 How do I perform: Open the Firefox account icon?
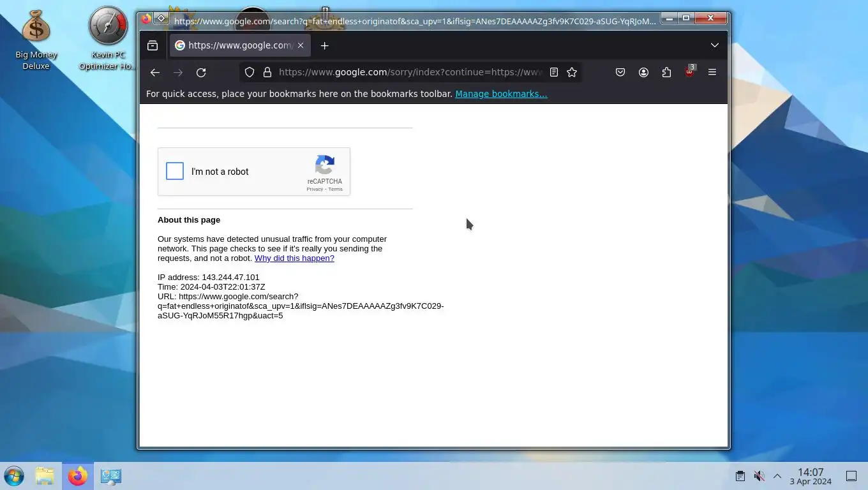coord(643,72)
